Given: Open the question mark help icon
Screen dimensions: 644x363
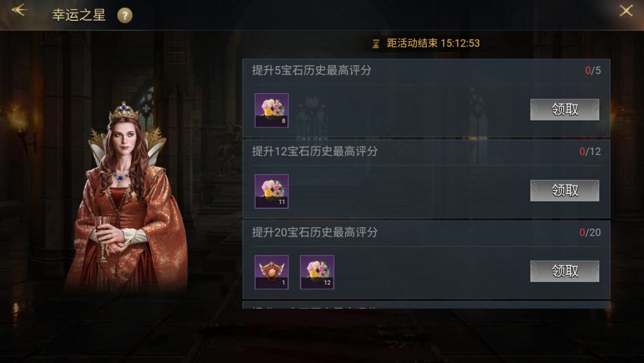Looking at the screenshot, I should click(x=125, y=16).
